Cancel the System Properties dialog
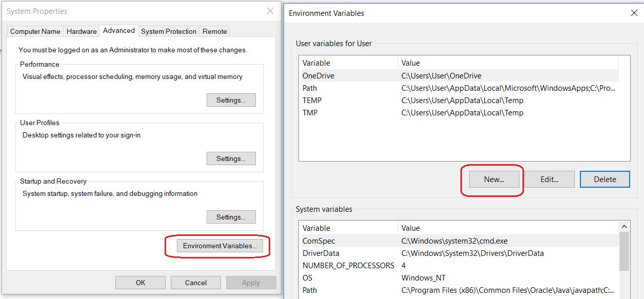 (195, 282)
